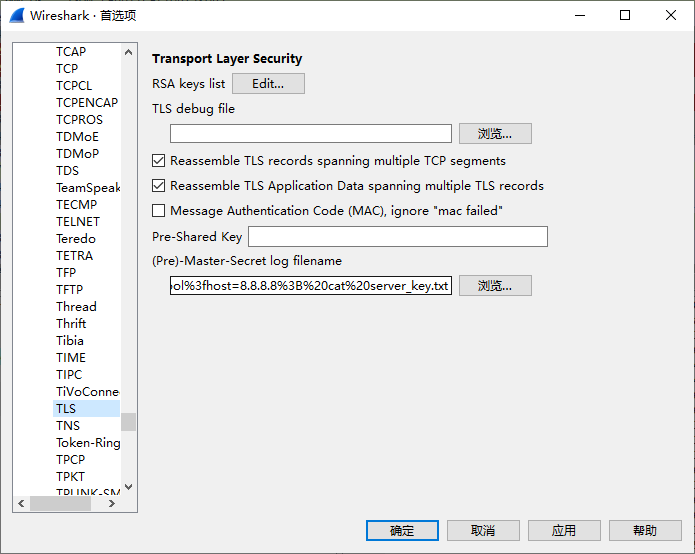Select TiVoConnect protocol entry
This screenshot has height=554, width=695.
pyautogui.click(x=87, y=392)
